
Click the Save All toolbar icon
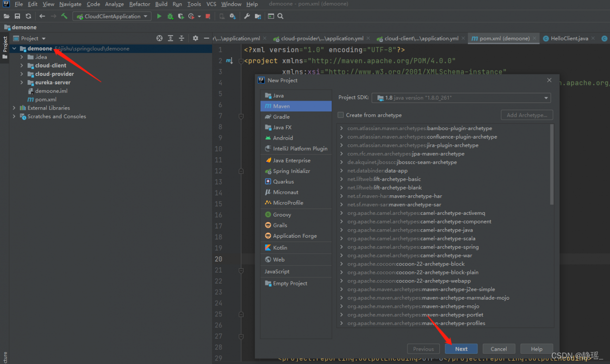[17, 16]
